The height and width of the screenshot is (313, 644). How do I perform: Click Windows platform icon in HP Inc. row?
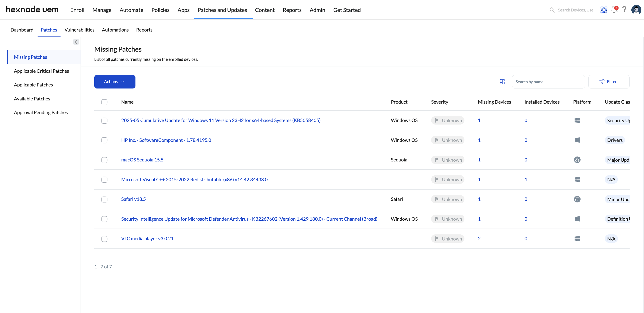coord(577,140)
